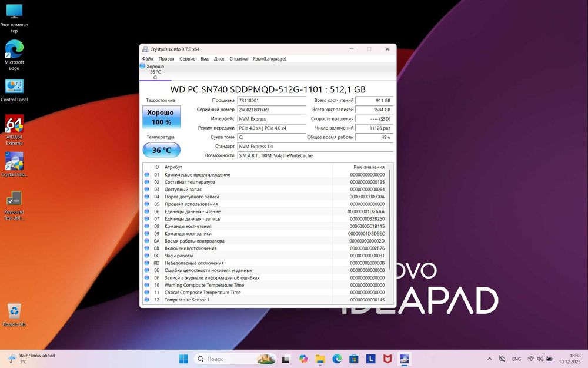Open Wi-Fi network tray icon
This screenshot has height=368, width=588.
tap(530, 359)
